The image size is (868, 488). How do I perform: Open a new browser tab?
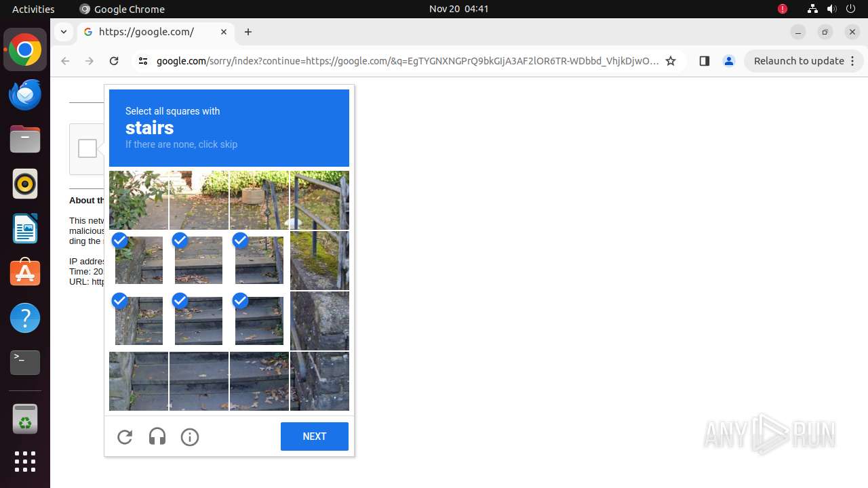(x=248, y=32)
